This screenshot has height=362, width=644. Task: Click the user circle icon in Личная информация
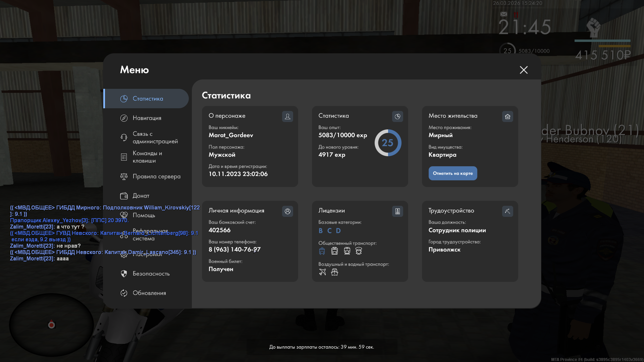[287, 211]
